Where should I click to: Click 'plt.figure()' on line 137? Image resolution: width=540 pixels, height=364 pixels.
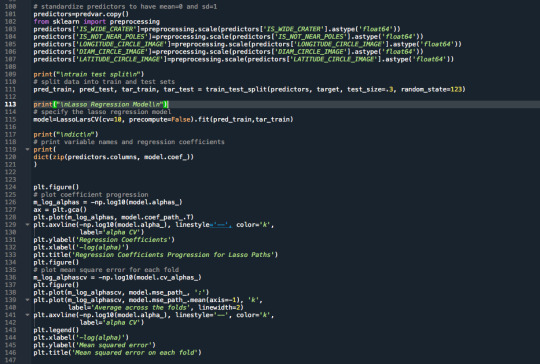click(x=56, y=285)
